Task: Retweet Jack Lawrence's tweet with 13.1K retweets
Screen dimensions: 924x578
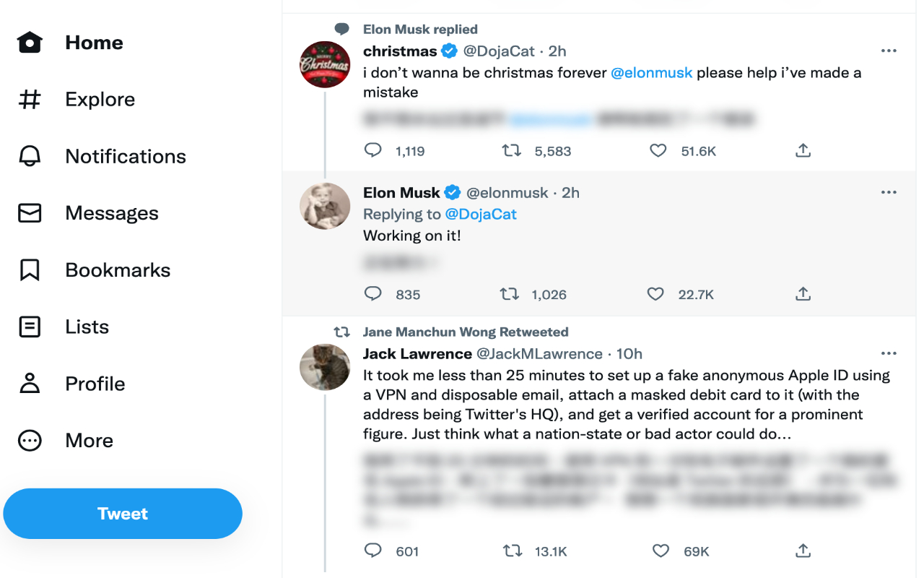Action: click(512, 551)
